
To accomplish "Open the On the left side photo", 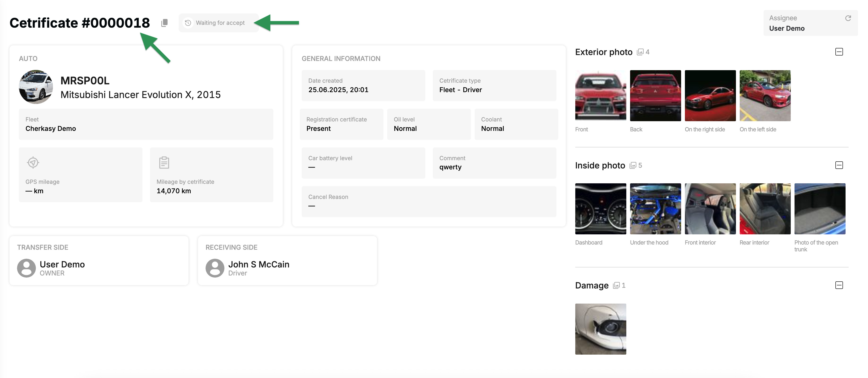I will pos(765,95).
